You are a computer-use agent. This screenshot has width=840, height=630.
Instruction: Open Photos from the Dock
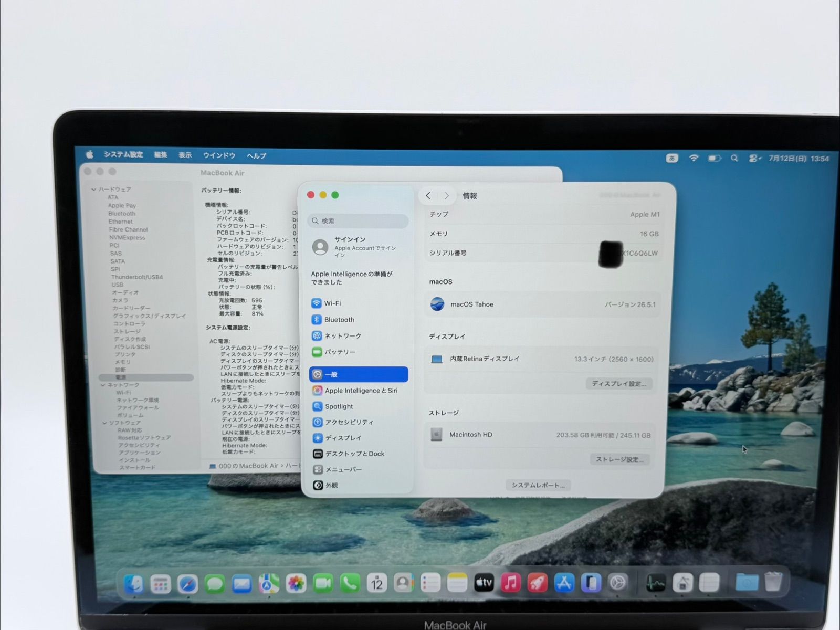296,583
